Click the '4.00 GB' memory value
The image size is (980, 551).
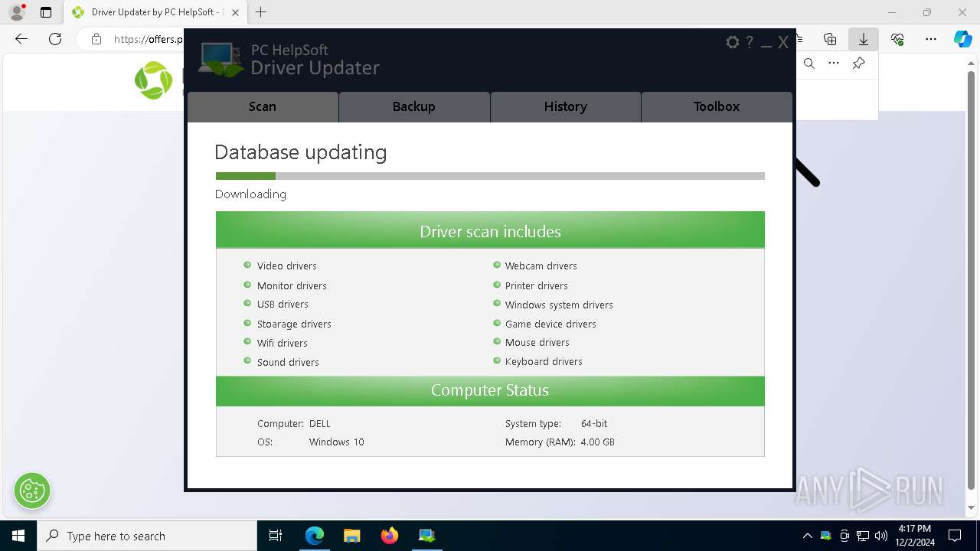click(597, 442)
